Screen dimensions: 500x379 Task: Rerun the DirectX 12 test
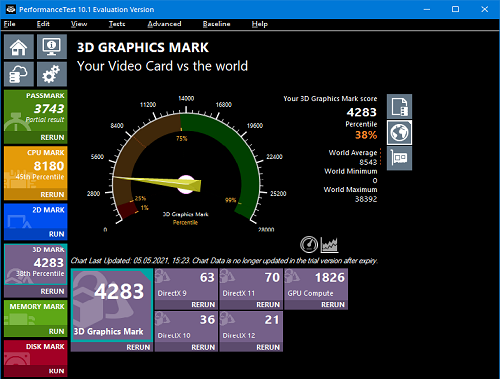268,347
